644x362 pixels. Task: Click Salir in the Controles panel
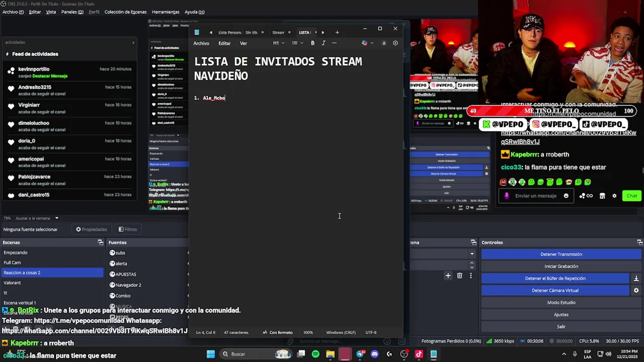(561, 327)
